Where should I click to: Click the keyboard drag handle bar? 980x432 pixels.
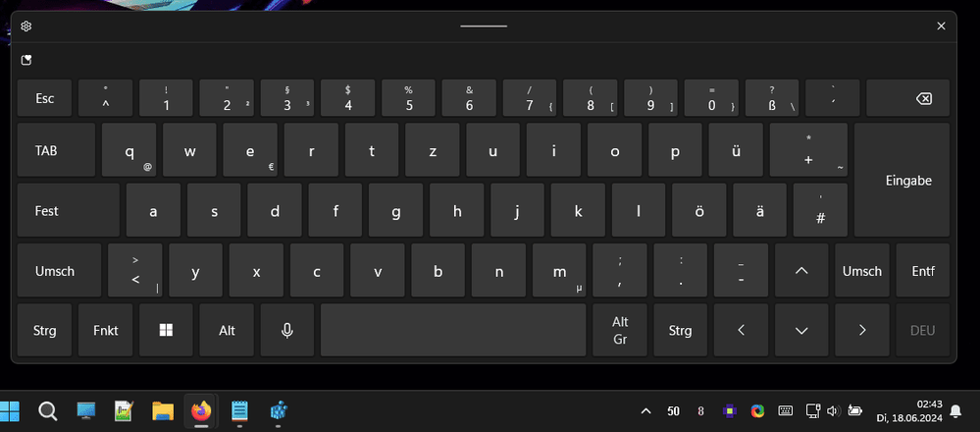pos(484,27)
